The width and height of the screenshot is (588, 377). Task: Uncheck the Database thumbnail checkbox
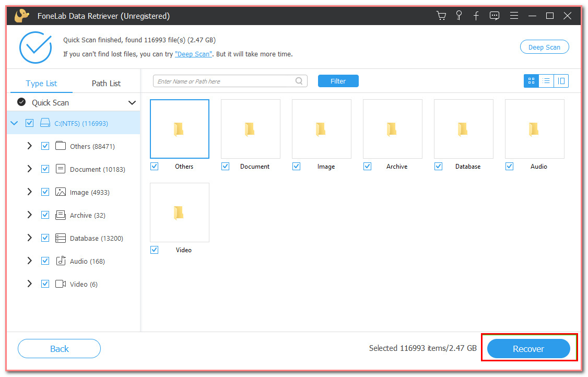[x=438, y=166]
